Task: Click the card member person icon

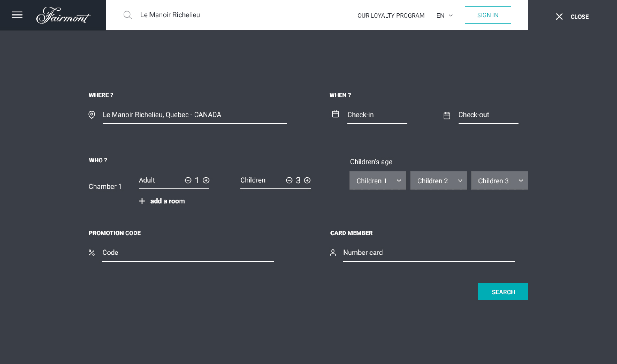Action: coord(333,253)
